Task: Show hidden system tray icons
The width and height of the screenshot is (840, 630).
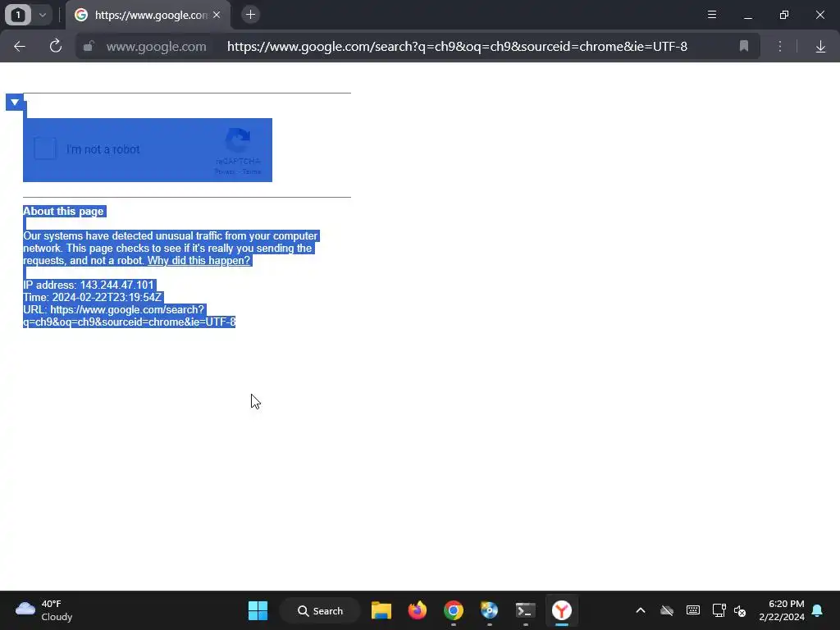Action: click(x=640, y=610)
